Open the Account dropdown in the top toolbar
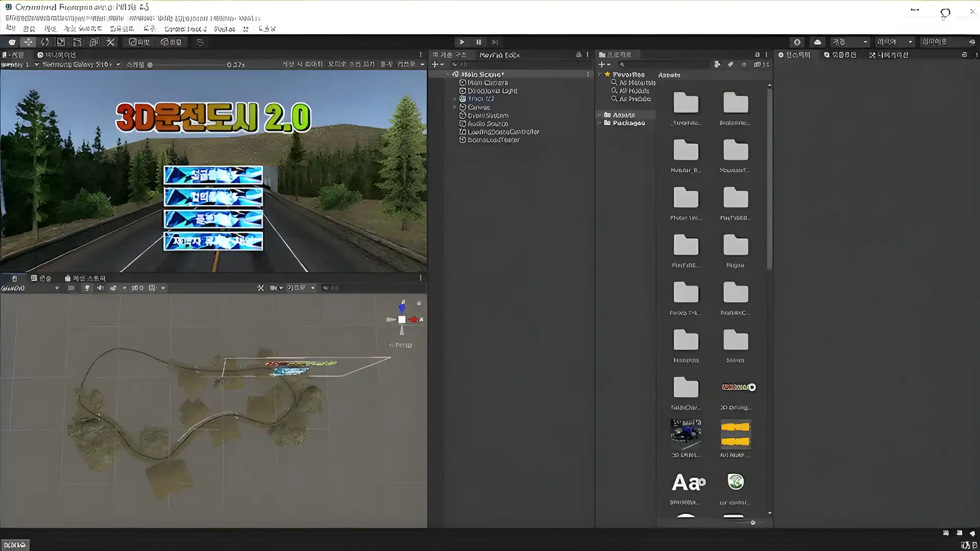 [x=850, y=42]
